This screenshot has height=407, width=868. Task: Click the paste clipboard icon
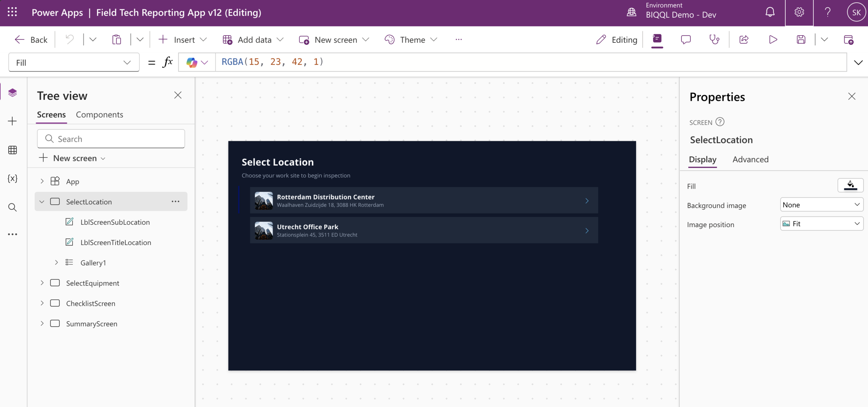(x=117, y=40)
